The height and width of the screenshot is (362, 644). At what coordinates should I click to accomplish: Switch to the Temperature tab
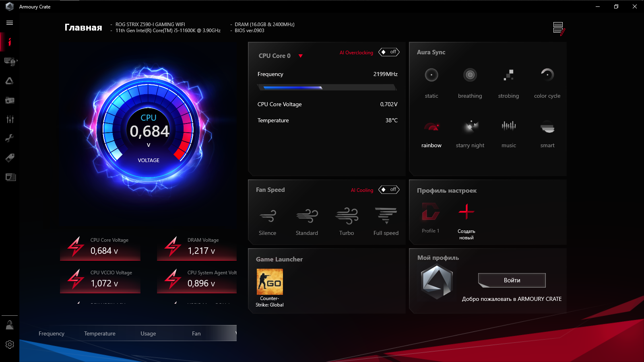(99, 333)
